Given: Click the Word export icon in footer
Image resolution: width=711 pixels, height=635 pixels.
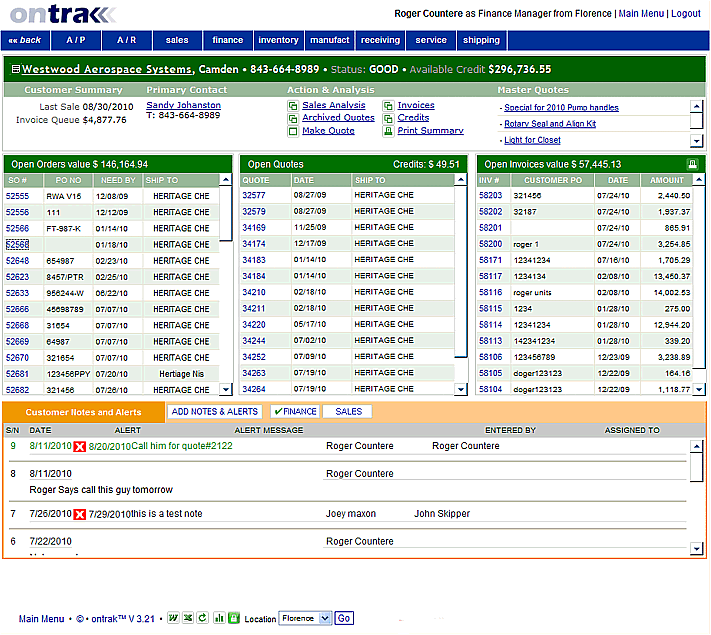Looking at the screenshot, I should [x=173, y=618].
